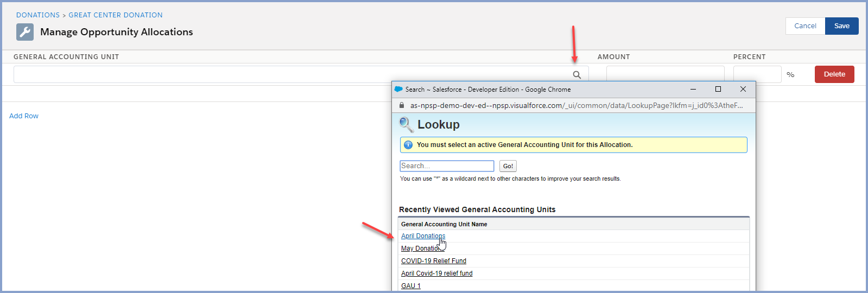Focus the General Accounting Unit input field
The image size is (868, 293).
pos(301,74)
